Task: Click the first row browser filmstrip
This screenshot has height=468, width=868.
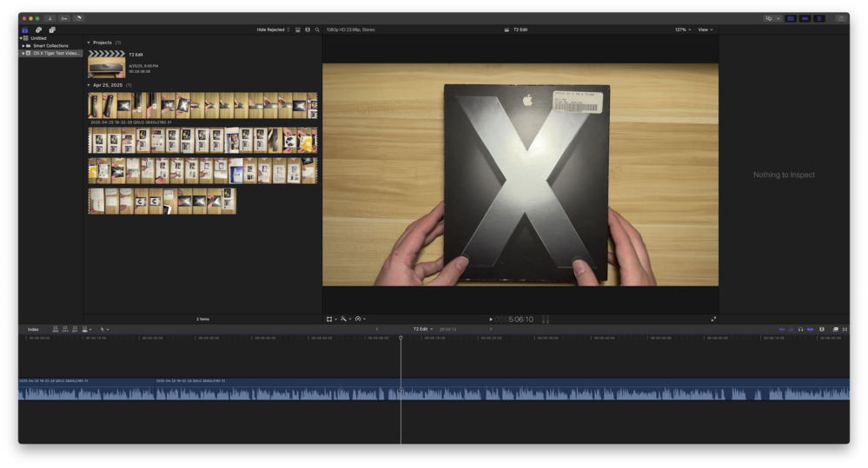Action: click(202, 105)
